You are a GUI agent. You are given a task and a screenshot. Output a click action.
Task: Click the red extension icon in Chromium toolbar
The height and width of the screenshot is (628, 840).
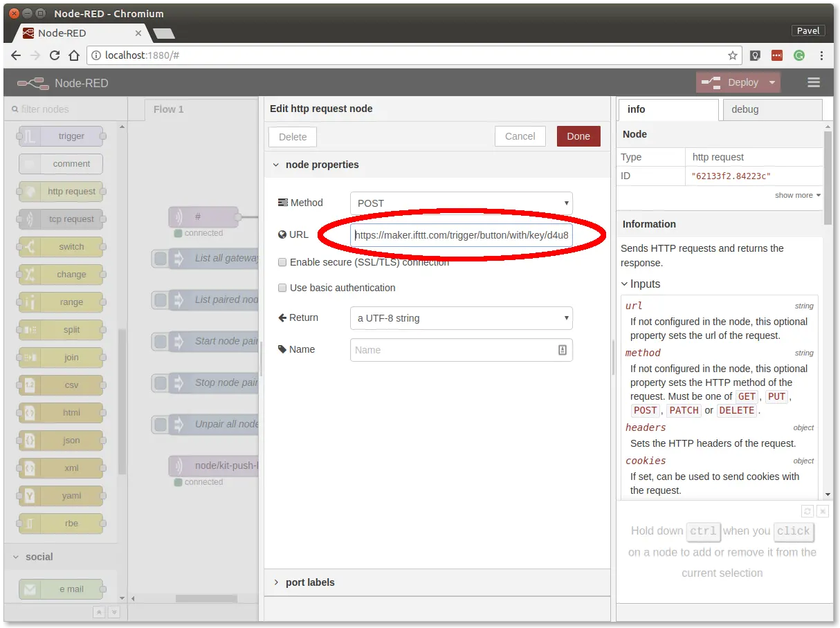tap(777, 55)
